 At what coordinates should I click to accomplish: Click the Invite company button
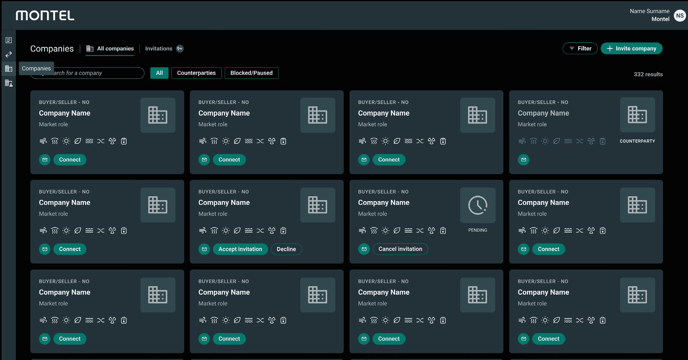click(631, 48)
